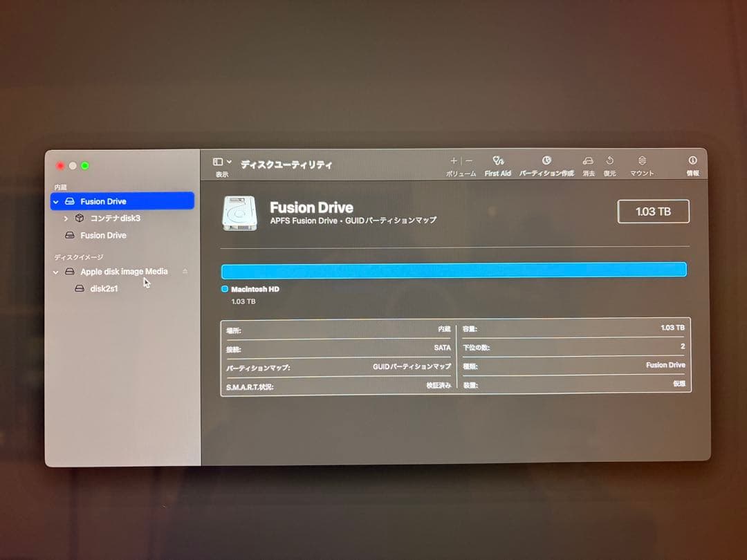Click the blue Macintosh HD usage bar
This screenshot has height=560, width=747.
tap(453, 270)
